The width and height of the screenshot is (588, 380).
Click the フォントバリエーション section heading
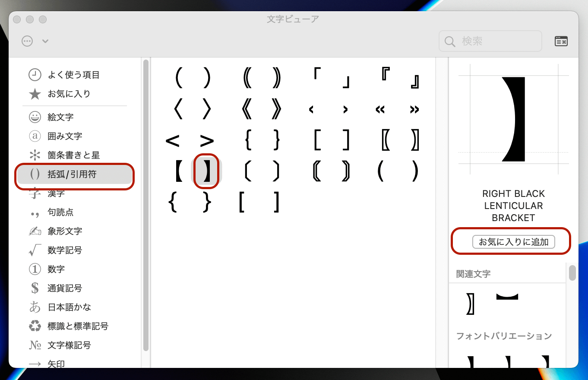pos(504,336)
